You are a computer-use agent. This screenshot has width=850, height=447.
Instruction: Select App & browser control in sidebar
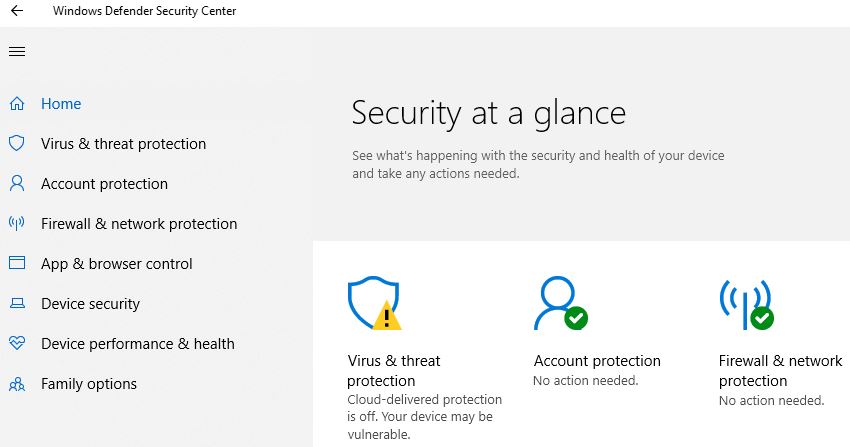pyautogui.click(x=117, y=264)
